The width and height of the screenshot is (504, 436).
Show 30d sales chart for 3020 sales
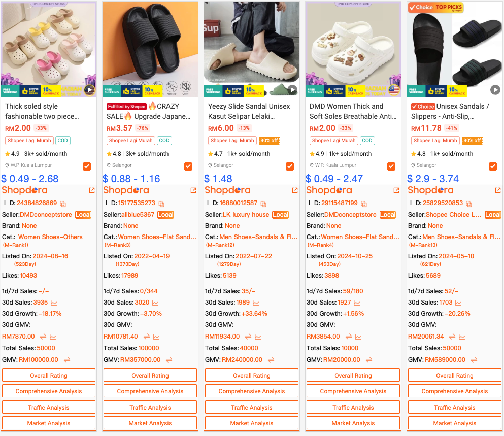coord(155,303)
